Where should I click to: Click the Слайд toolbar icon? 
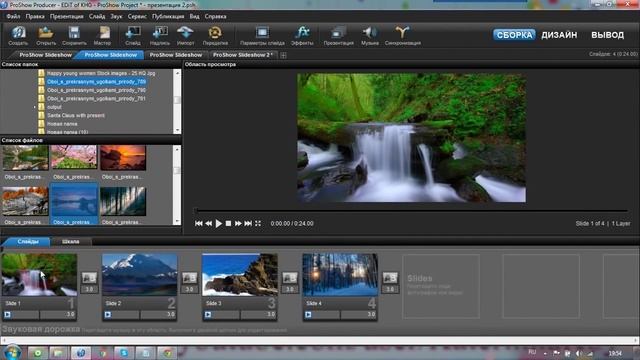click(133, 35)
